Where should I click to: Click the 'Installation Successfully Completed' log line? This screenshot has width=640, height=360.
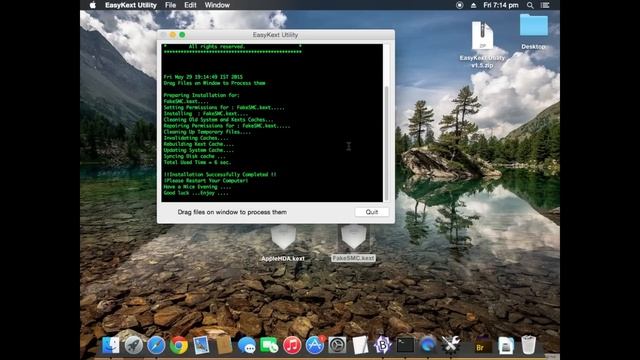[x=220, y=174]
